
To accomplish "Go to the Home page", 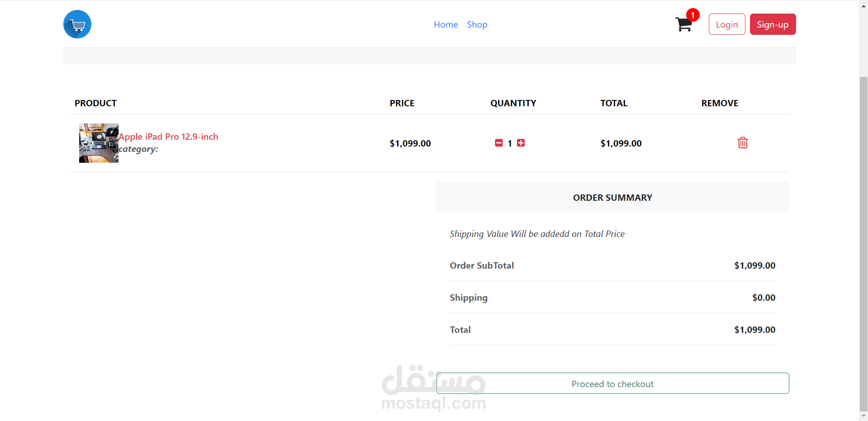I will pyautogui.click(x=446, y=24).
